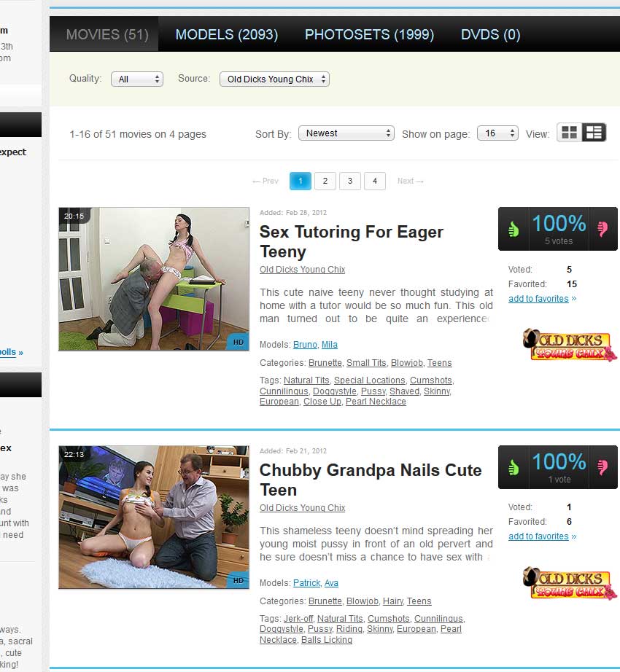Viewport: 620px width, 672px height.
Task: Switch to the MODELS (2093) tab
Action: click(x=227, y=35)
